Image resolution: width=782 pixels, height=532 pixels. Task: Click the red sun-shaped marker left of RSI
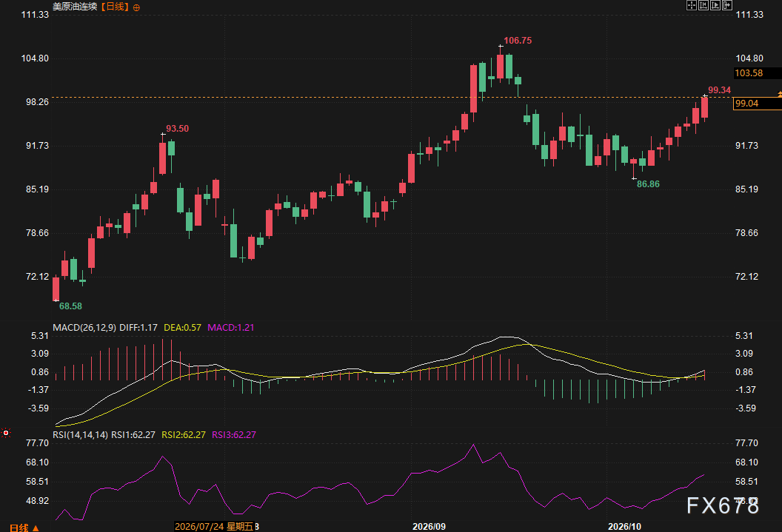[x=6, y=433]
